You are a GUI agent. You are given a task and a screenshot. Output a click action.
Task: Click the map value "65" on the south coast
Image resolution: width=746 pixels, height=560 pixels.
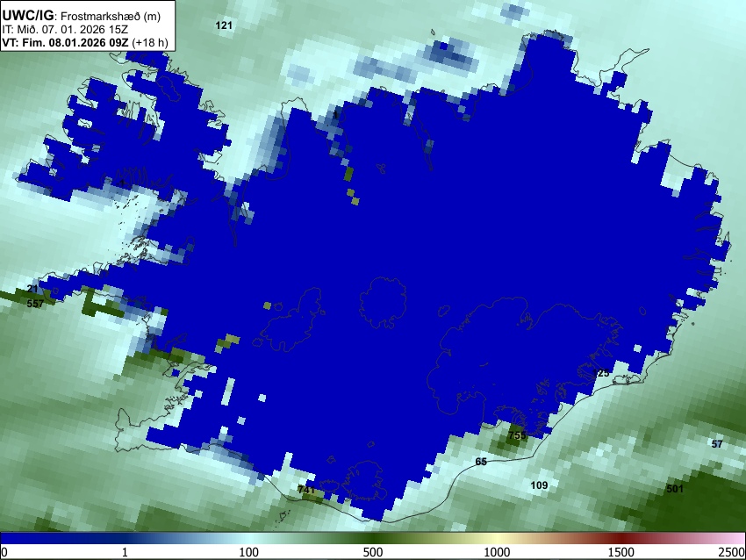pos(481,462)
